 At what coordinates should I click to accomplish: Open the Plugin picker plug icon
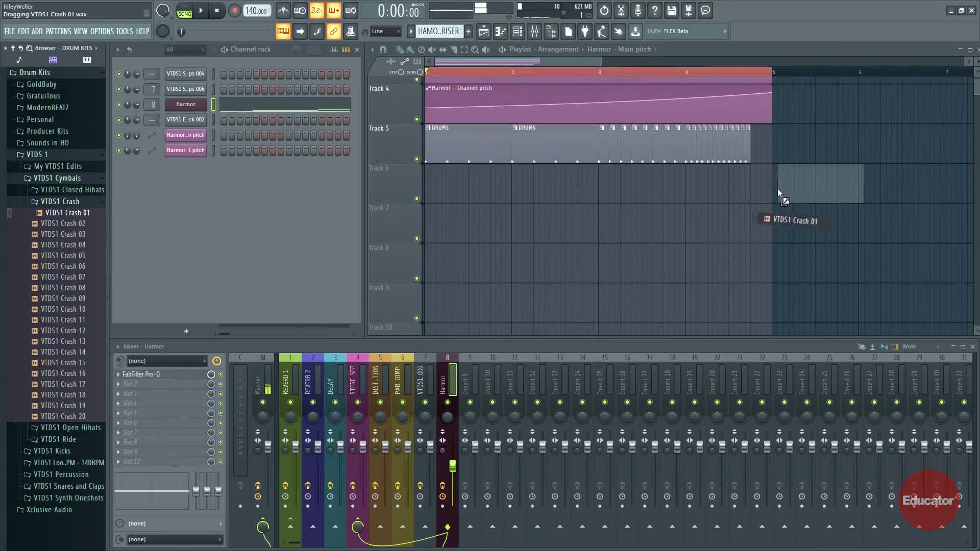click(585, 32)
